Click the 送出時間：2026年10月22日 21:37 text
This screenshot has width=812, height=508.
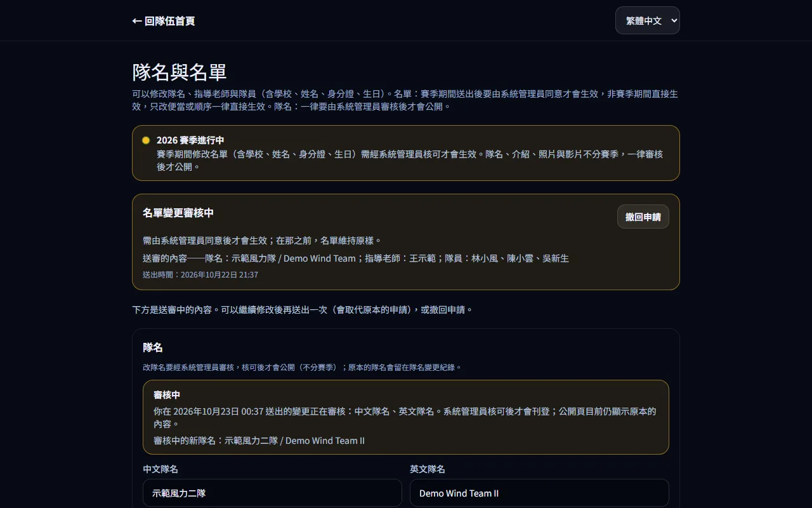tap(200, 275)
